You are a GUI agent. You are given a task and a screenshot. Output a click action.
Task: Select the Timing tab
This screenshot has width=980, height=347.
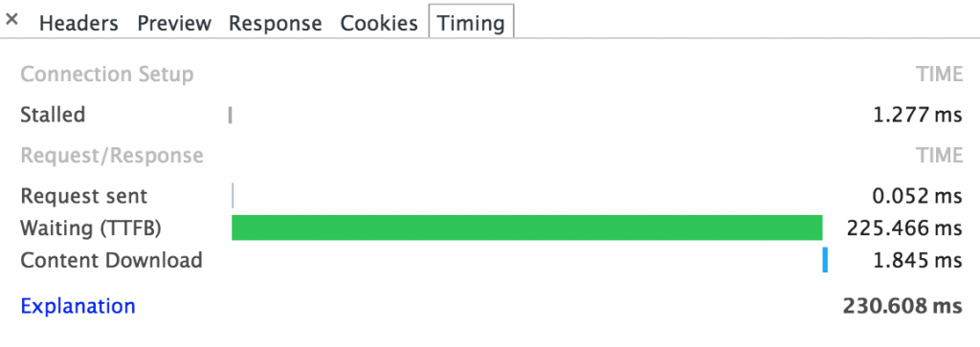471,23
